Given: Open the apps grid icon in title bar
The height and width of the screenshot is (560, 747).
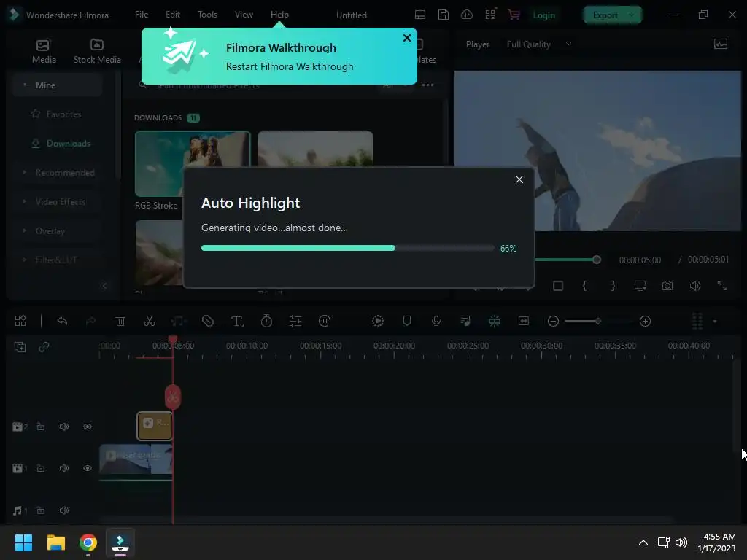Looking at the screenshot, I should point(491,15).
